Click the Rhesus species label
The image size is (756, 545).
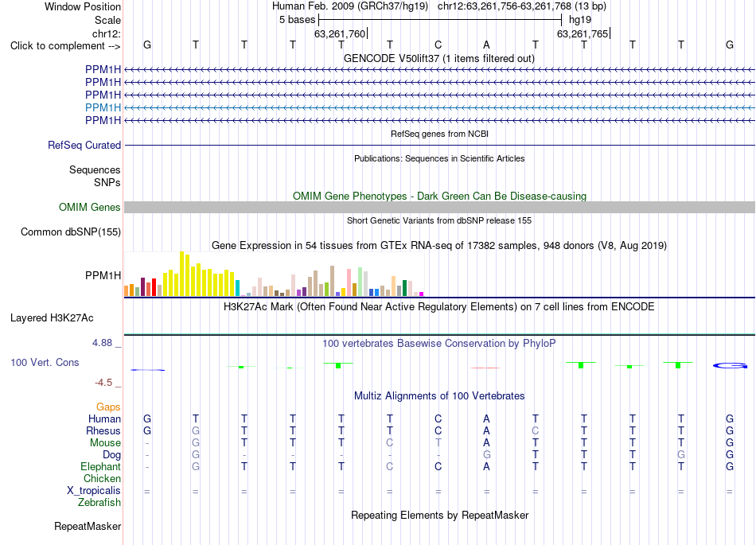103,430
